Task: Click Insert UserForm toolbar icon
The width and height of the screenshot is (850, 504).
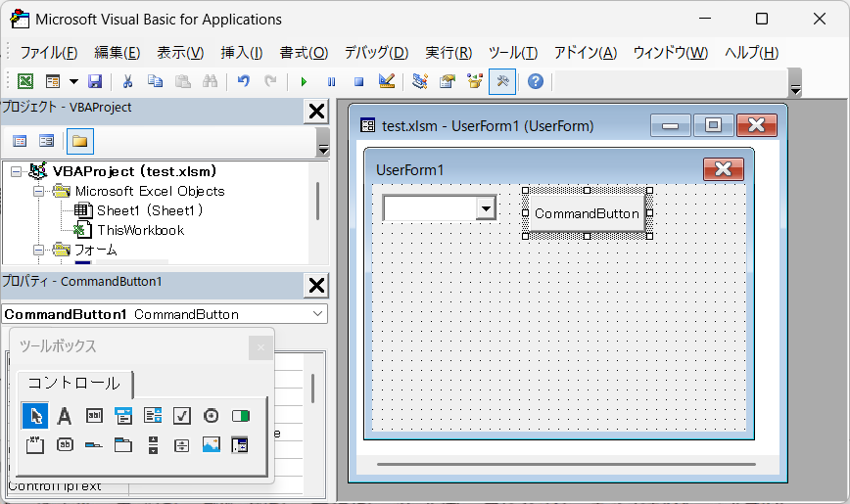Action: [x=53, y=81]
